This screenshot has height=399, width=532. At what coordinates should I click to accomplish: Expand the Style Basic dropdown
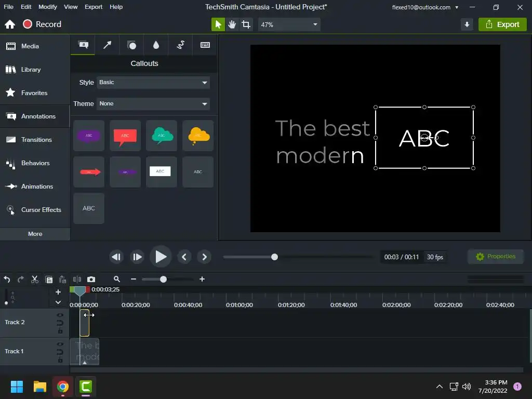coord(153,83)
